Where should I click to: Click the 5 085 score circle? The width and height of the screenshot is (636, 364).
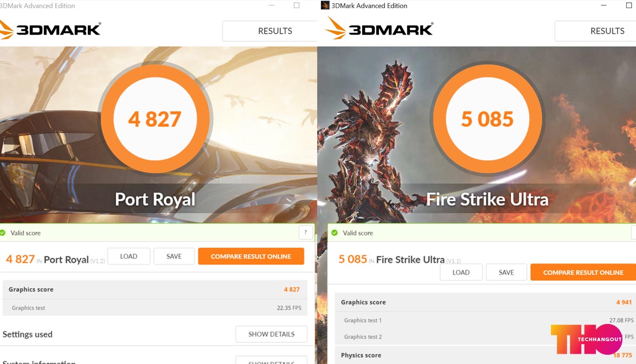(x=487, y=119)
